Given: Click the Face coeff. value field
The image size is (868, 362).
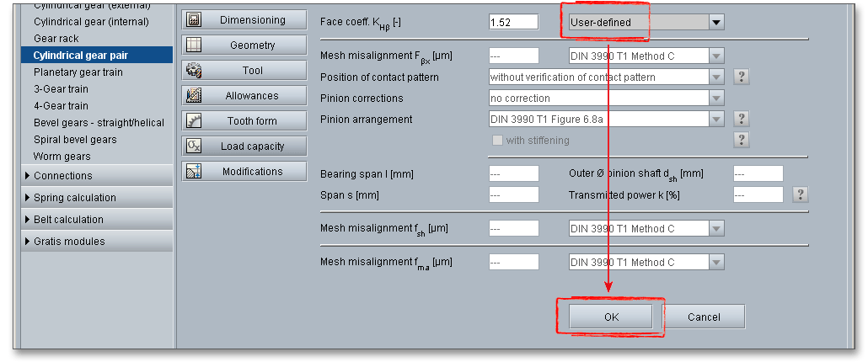Looking at the screenshot, I should click(513, 23).
